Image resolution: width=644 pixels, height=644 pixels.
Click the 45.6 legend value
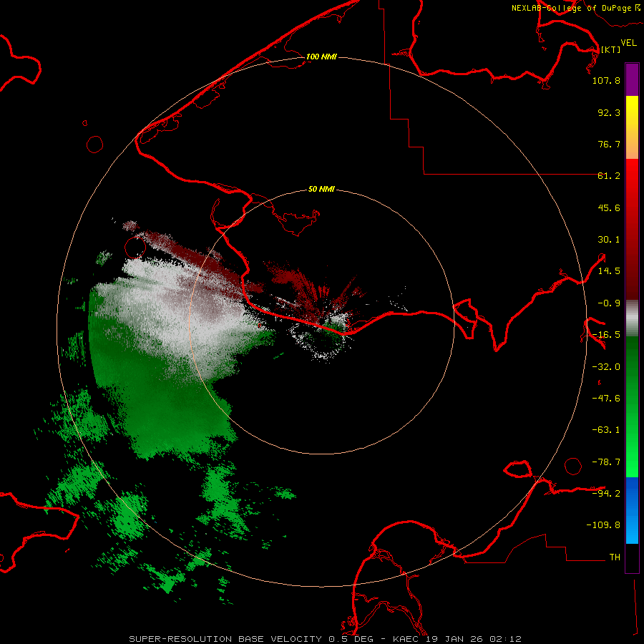[609, 208]
